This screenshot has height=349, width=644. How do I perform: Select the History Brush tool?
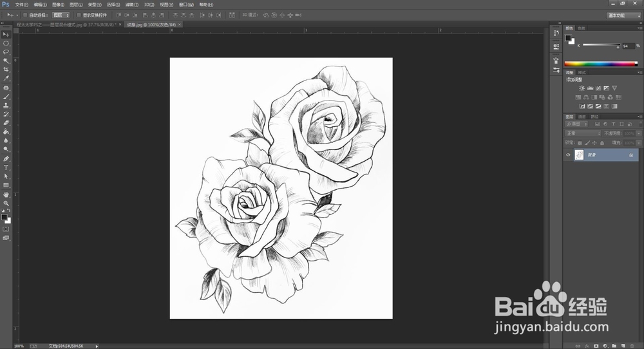pyautogui.click(x=6, y=114)
